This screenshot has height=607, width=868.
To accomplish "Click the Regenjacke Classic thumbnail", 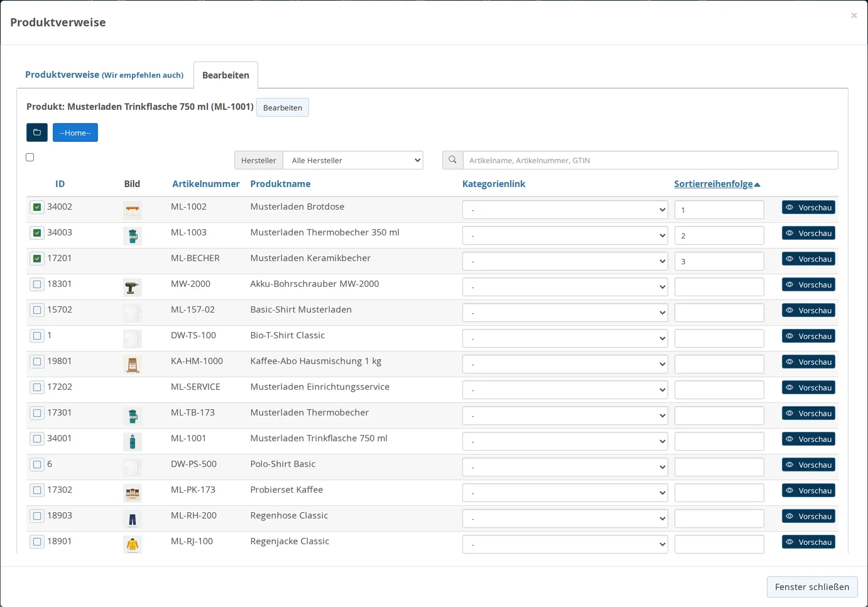I will click(x=133, y=545).
